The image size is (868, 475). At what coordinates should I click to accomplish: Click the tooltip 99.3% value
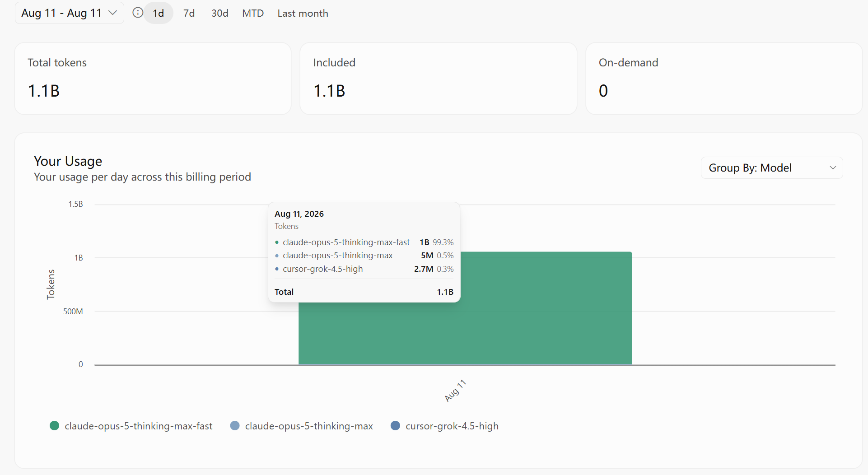[x=443, y=242]
